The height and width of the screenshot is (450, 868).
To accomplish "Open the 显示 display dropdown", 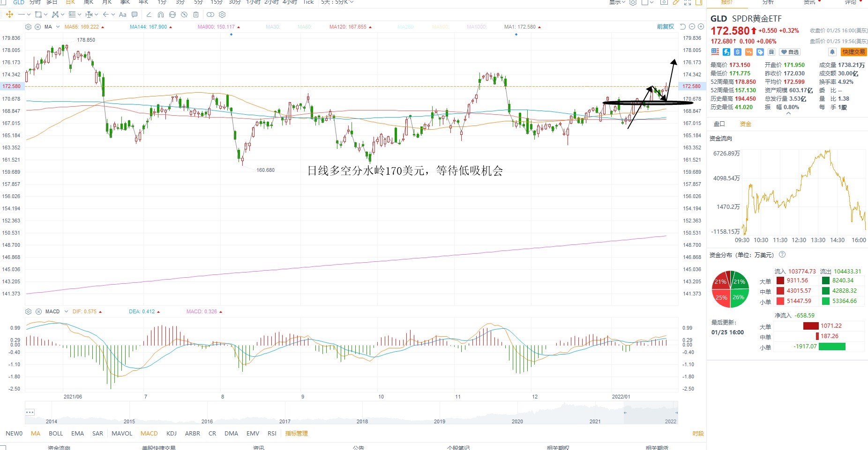I will [617, 2].
